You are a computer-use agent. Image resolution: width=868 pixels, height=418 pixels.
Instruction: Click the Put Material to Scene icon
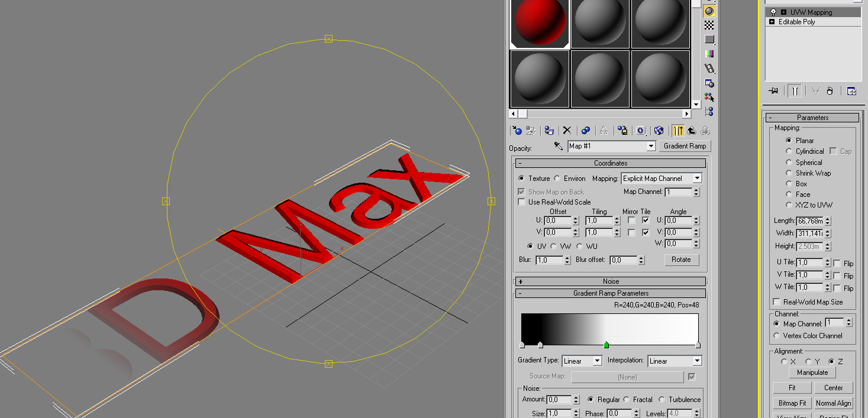(531, 131)
